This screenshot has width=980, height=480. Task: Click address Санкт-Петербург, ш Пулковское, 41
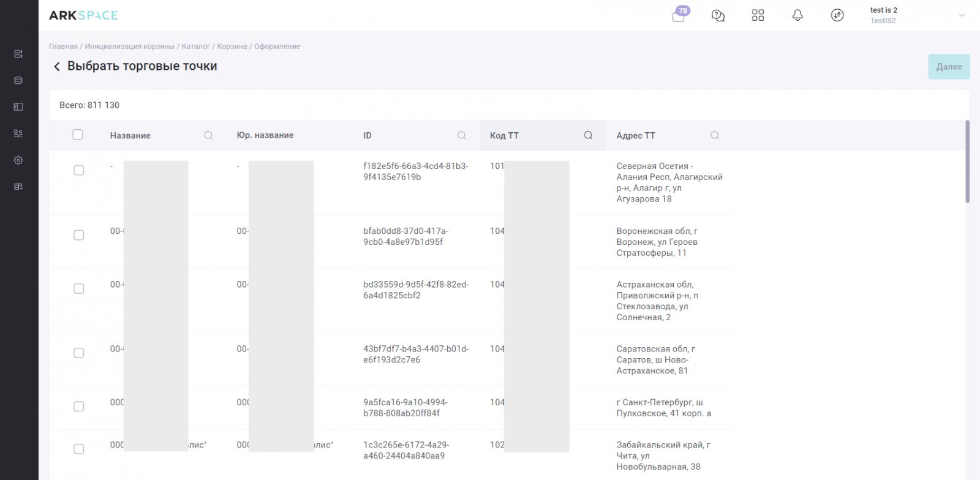click(664, 408)
